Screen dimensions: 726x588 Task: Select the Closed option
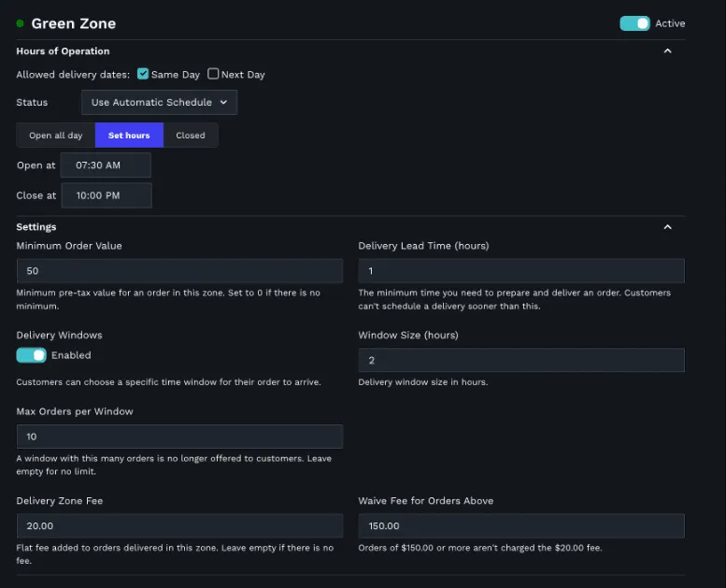[x=191, y=136]
